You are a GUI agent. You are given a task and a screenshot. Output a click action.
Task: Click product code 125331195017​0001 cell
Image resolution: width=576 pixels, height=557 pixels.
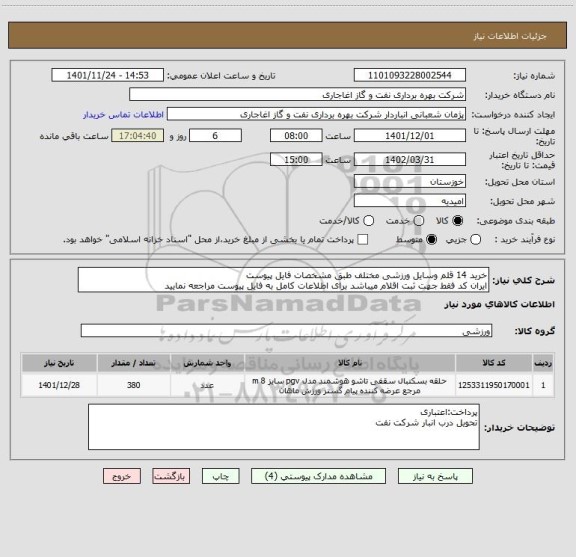tap(494, 385)
